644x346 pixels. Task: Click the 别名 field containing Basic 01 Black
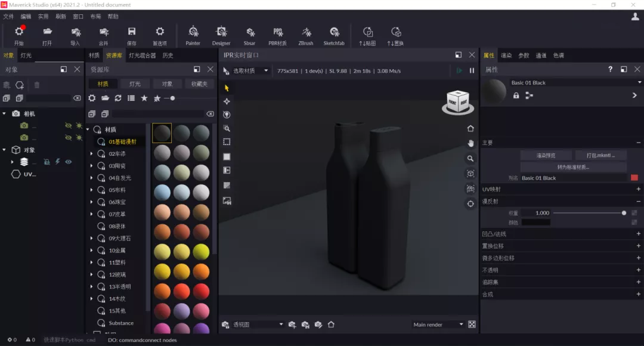coord(575,178)
